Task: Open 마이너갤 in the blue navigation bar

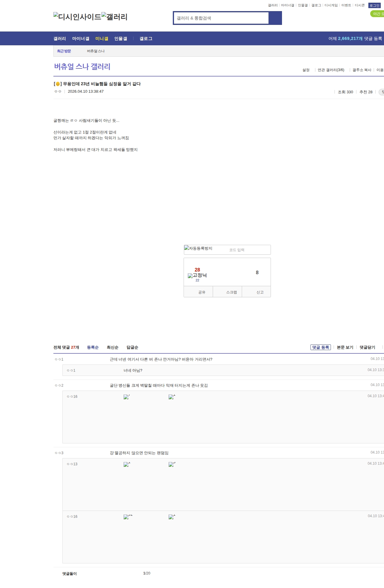Action: (x=81, y=39)
